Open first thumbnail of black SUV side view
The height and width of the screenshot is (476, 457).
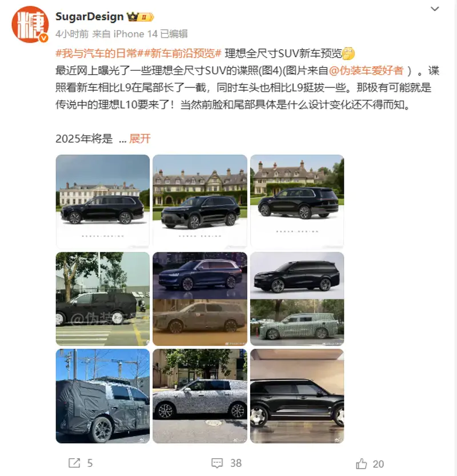tap(103, 201)
